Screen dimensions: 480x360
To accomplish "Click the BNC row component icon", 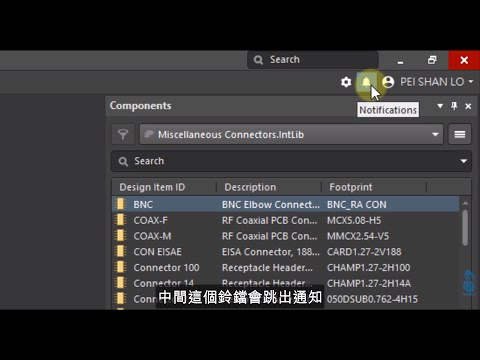I will click(x=120, y=204).
